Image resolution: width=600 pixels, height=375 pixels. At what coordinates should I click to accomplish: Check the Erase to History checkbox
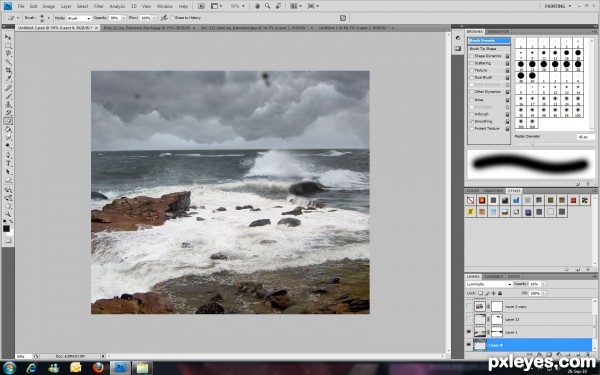coord(172,18)
